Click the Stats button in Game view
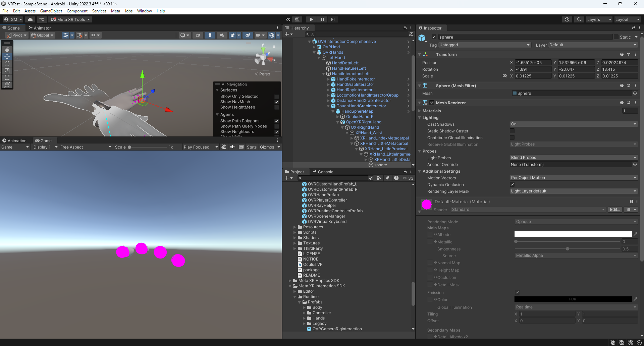This screenshot has width=644, height=346. pyautogui.click(x=252, y=147)
